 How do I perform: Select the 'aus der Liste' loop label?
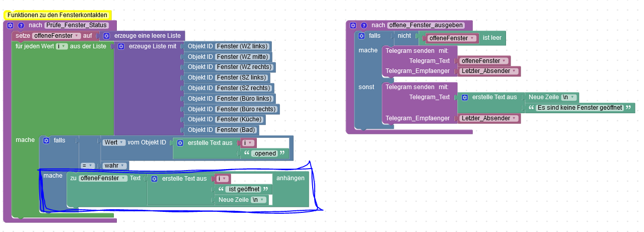88,46
